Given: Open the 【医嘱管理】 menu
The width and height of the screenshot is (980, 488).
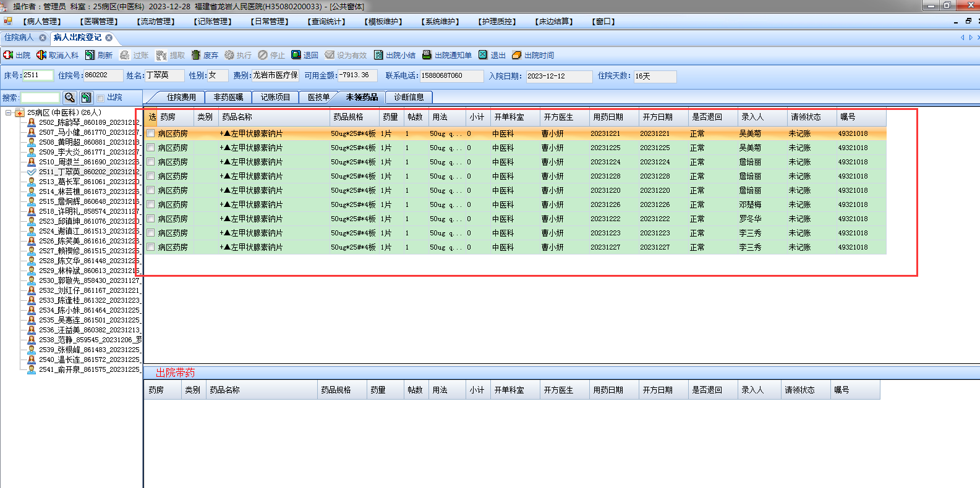Looking at the screenshot, I should (99, 22).
